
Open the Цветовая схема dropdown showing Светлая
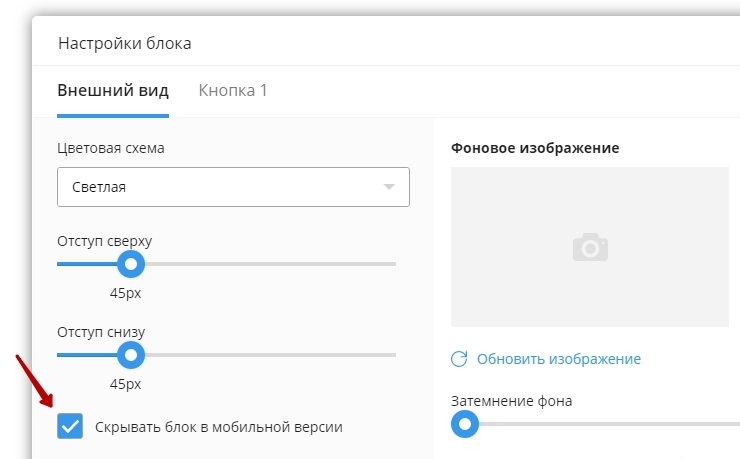220,187
